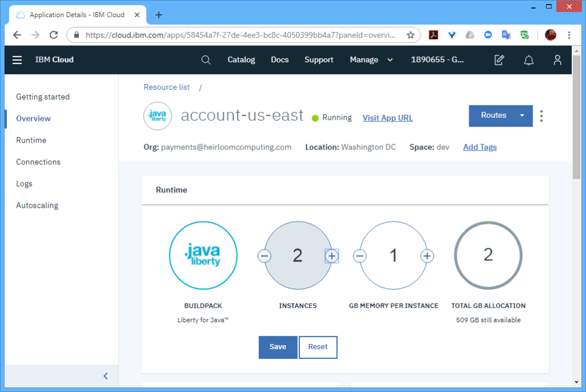
Task: Open the edit/notes pencil icon in header
Action: coord(499,60)
